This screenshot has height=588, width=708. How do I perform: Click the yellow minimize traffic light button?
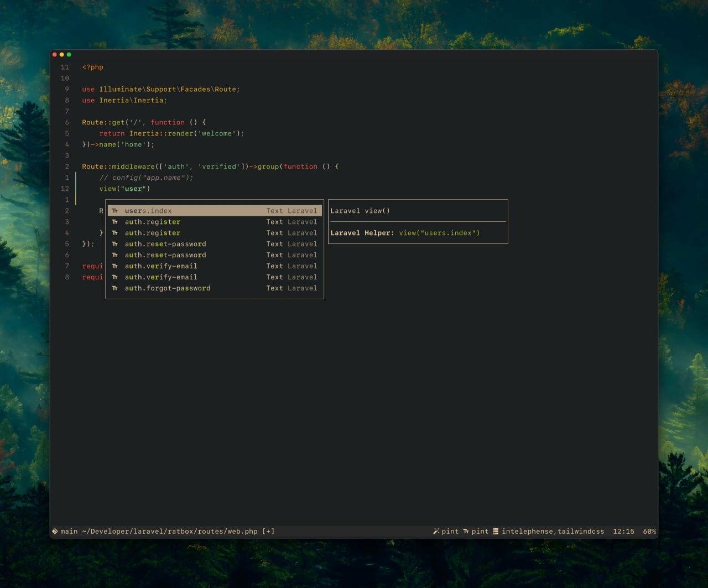point(61,55)
